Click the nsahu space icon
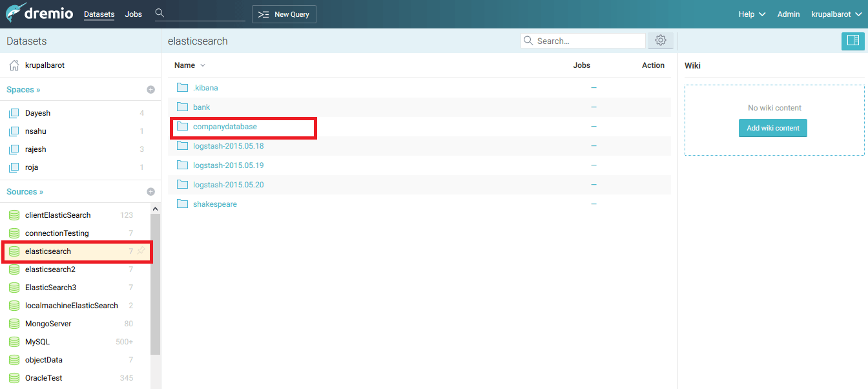 [x=14, y=131]
